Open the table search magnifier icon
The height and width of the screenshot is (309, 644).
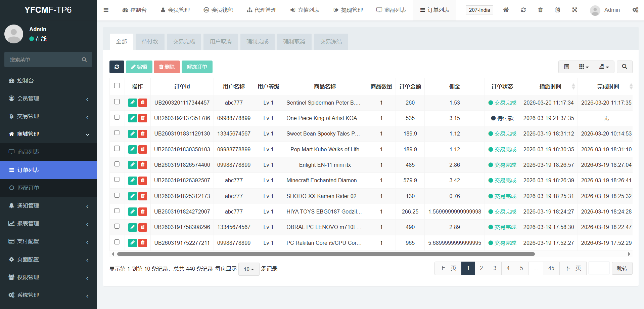coord(624,67)
